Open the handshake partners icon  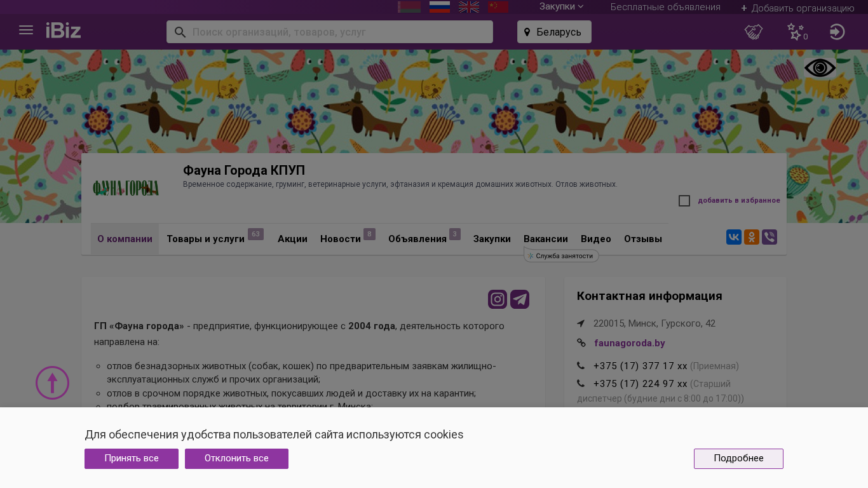(754, 32)
